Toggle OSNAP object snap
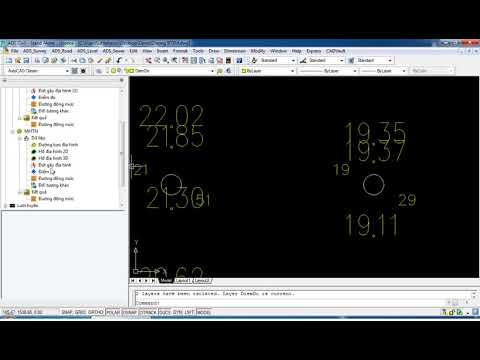Screen dimensions: 480x360 [130, 312]
